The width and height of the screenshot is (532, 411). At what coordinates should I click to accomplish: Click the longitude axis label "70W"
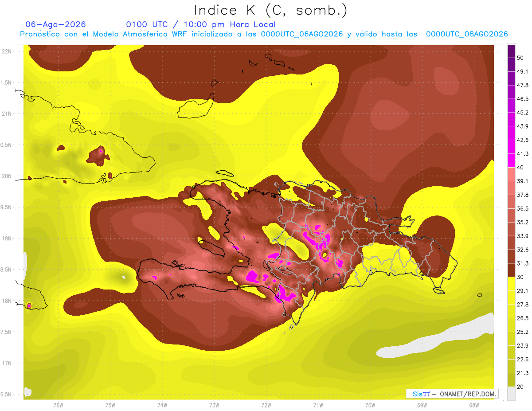(x=370, y=405)
